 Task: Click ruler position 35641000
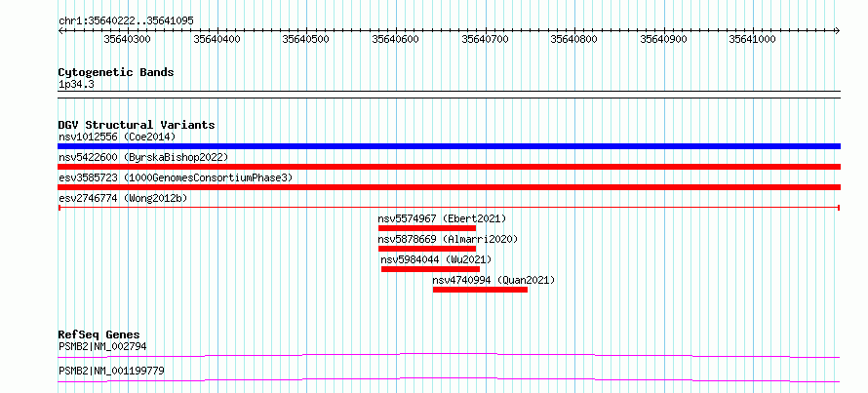coord(752,39)
